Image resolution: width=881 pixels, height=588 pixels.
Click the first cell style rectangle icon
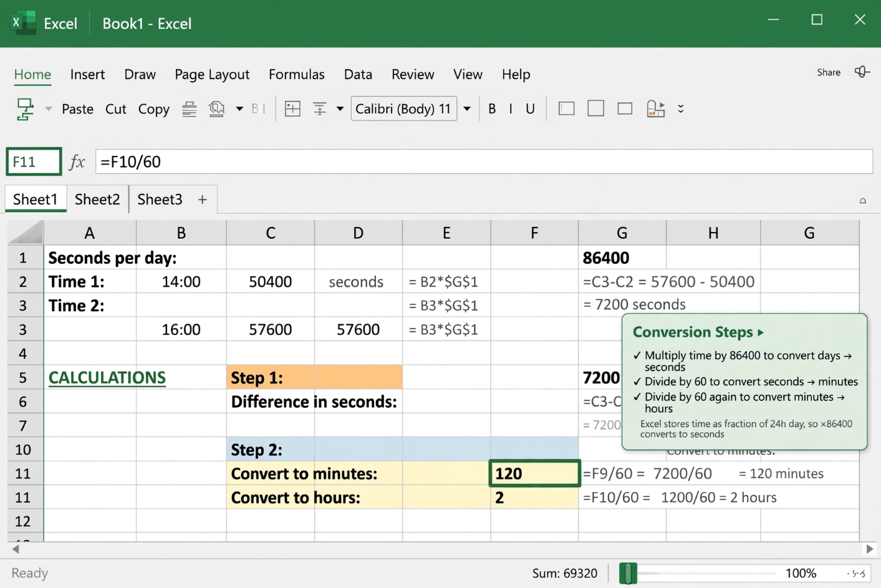coord(566,108)
